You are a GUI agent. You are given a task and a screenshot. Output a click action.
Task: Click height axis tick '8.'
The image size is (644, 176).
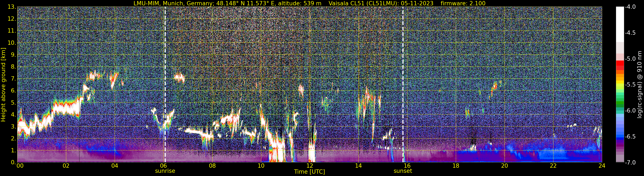(13, 66)
